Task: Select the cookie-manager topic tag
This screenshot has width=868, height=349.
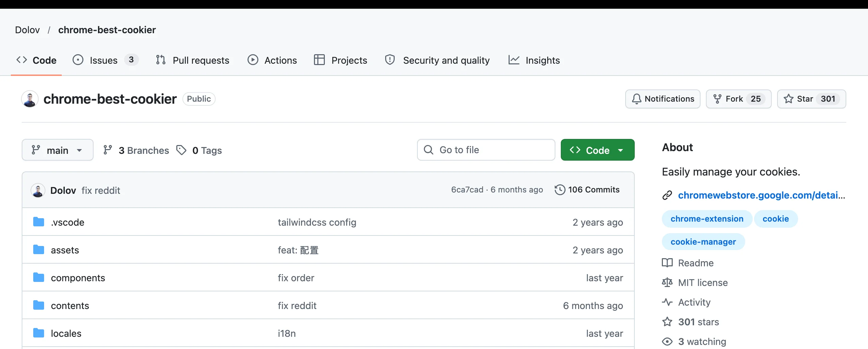Action: 703,242
